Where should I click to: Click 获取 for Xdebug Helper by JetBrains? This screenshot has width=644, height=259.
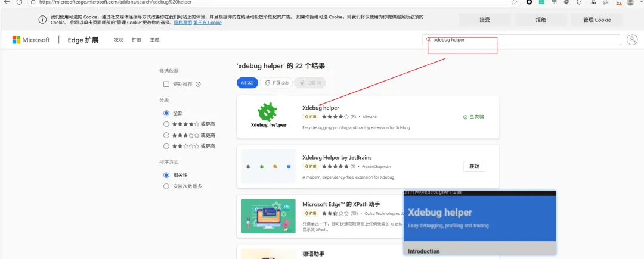pos(475,166)
